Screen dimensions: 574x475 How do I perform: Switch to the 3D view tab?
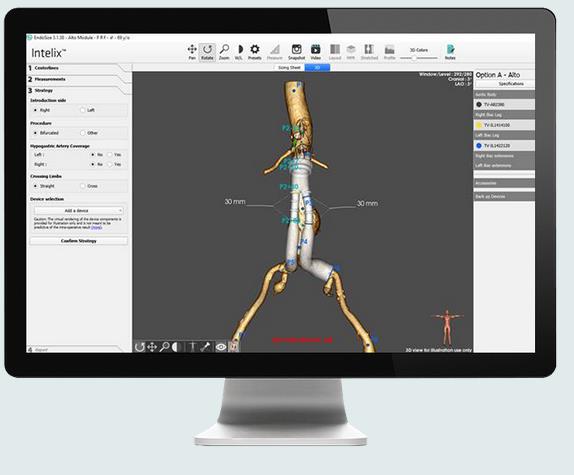[317, 68]
